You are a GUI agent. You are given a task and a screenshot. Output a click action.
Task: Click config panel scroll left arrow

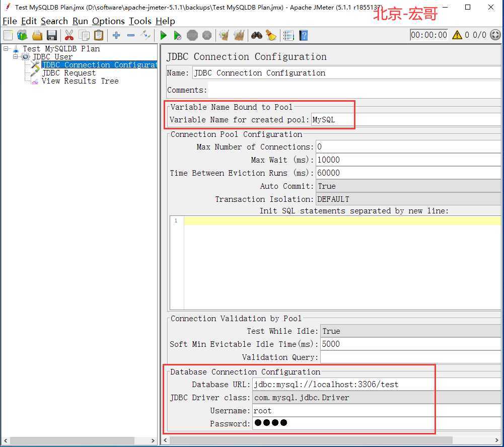tap(165, 440)
